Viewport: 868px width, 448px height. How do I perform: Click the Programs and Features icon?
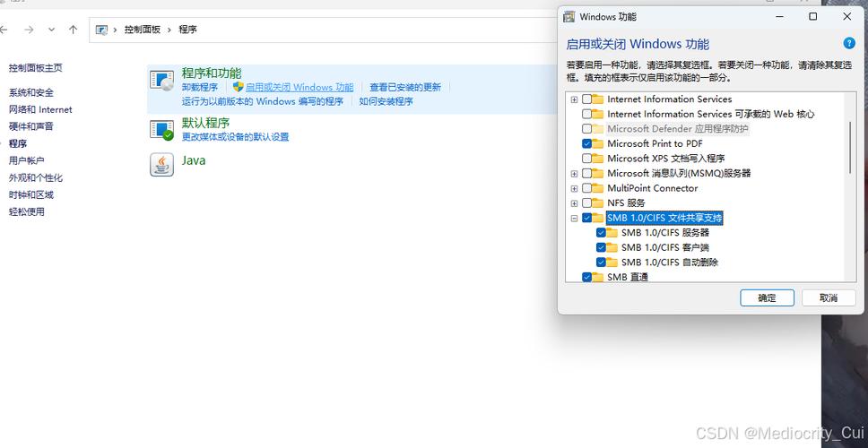161,81
